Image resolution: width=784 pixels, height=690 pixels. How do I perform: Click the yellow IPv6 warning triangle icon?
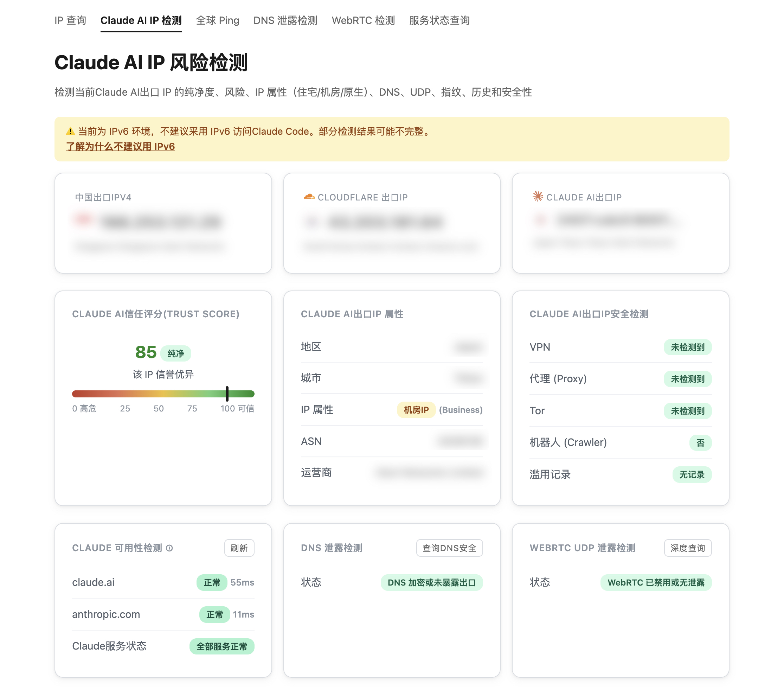coord(70,131)
